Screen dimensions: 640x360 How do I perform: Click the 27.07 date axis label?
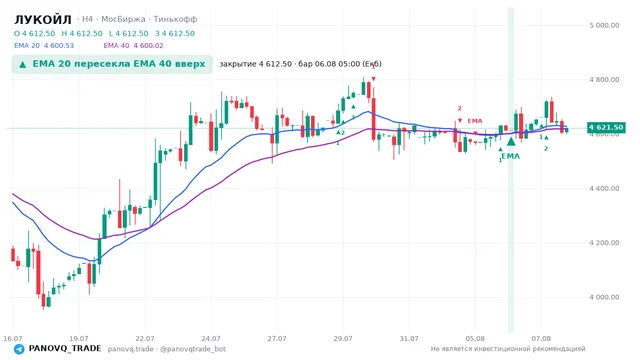(x=277, y=338)
